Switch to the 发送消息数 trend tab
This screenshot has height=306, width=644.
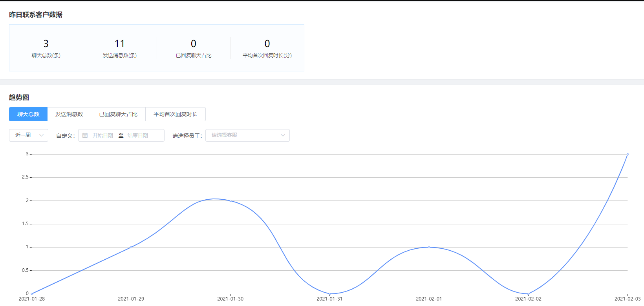tap(69, 114)
